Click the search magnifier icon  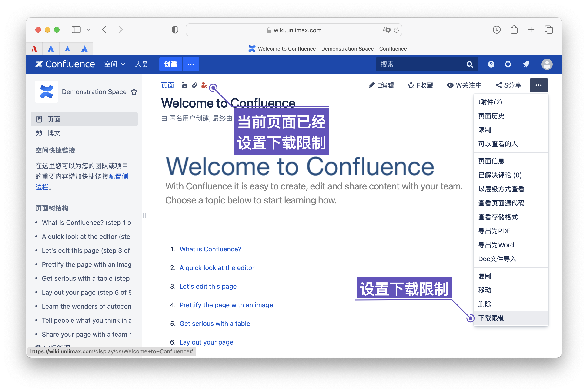469,64
